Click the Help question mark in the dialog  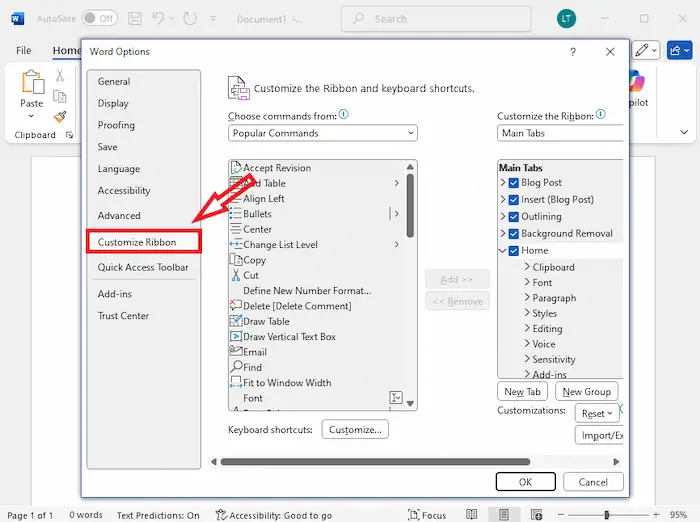(572, 52)
